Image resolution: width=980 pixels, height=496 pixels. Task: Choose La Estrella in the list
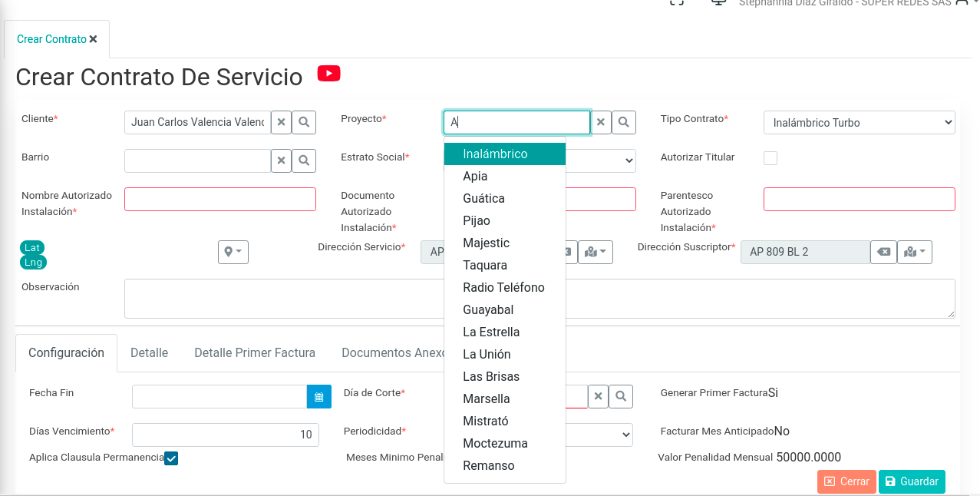[x=505, y=332]
